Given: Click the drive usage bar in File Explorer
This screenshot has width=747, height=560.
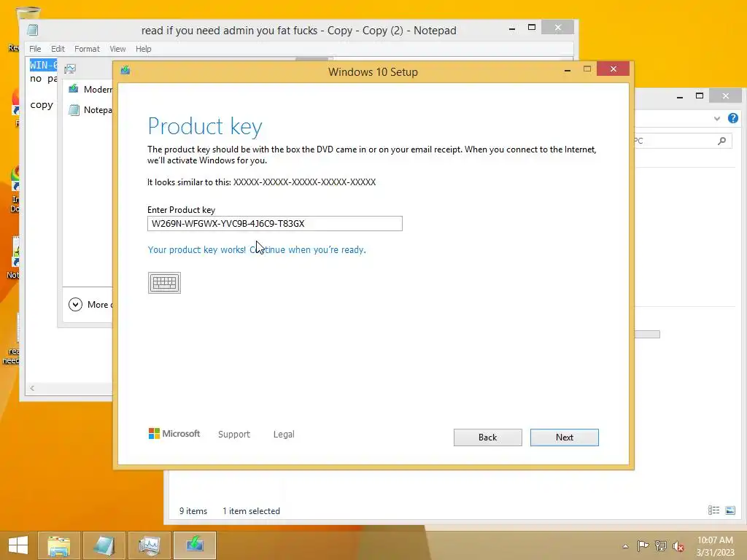Looking at the screenshot, I should pos(647,334).
